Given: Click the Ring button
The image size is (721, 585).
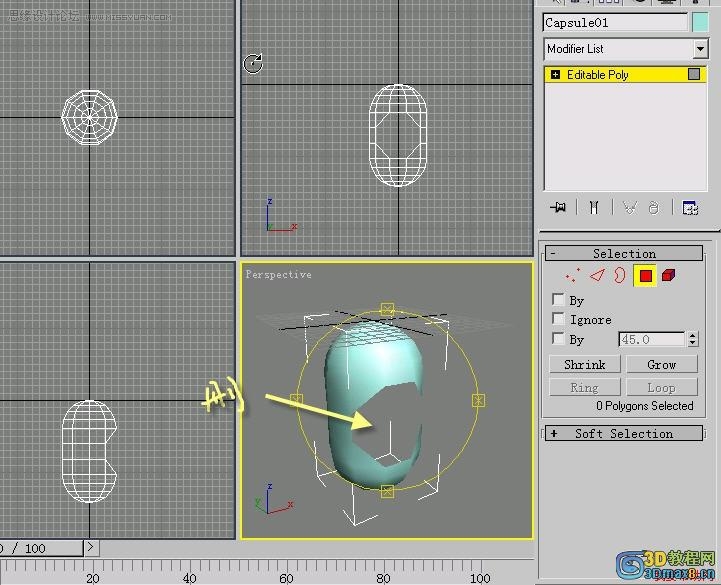Looking at the screenshot, I should (584, 387).
